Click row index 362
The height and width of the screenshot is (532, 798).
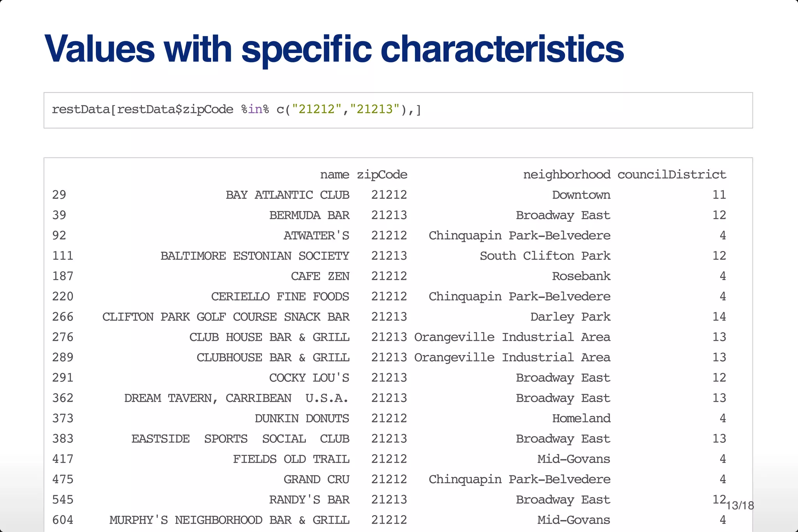pos(63,398)
